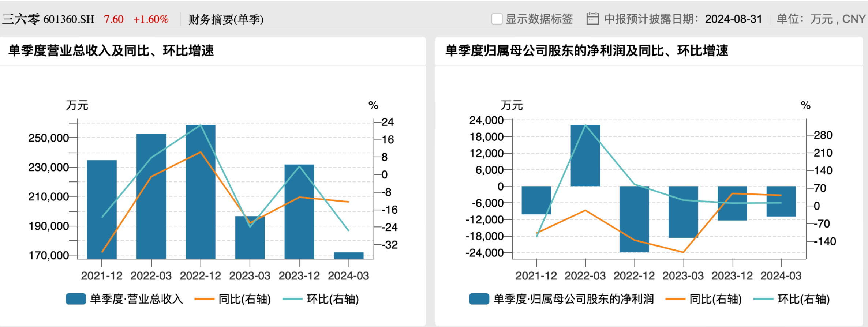Click the 单季度营业总收入及同比、环比增速 chart title
The width and height of the screenshot is (868, 327).
(111, 51)
